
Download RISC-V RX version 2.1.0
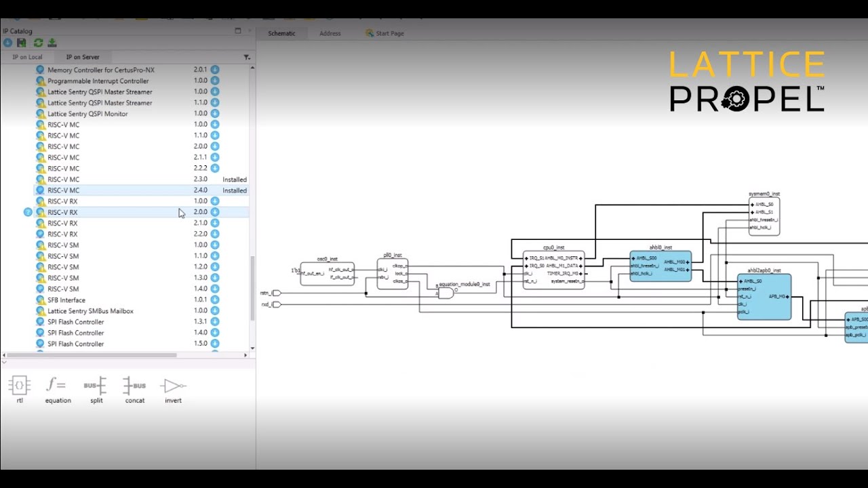tap(215, 222)
